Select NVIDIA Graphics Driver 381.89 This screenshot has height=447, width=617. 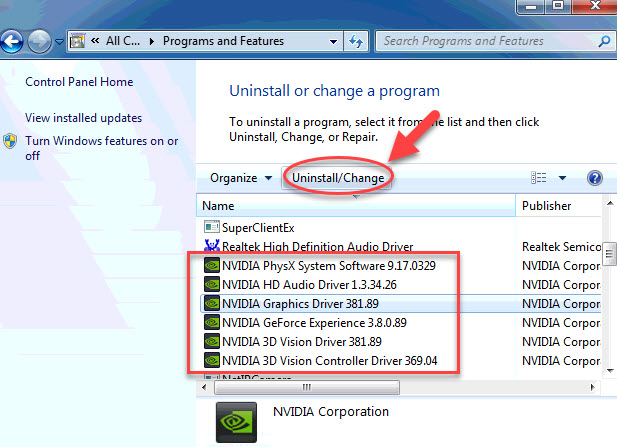(x=300, y=304)
